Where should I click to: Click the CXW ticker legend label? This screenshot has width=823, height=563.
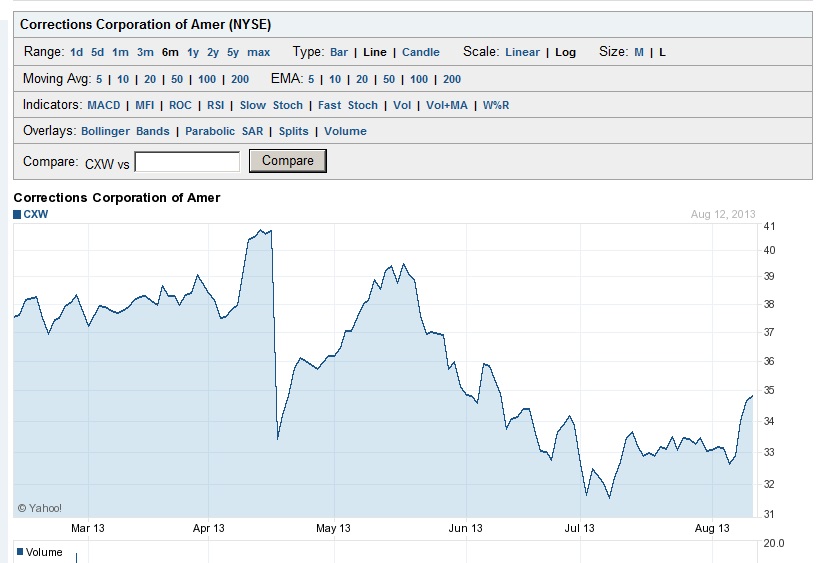pos(36,214)
